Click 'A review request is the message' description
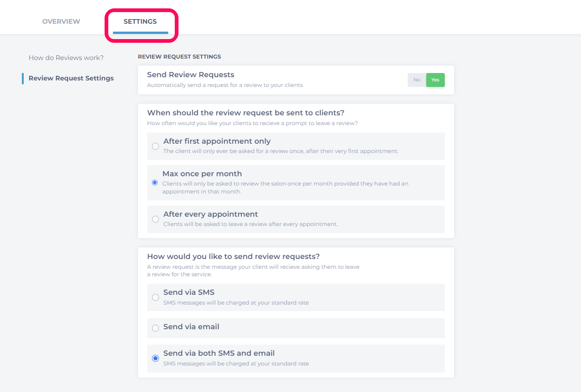 (x=253, y=271)
